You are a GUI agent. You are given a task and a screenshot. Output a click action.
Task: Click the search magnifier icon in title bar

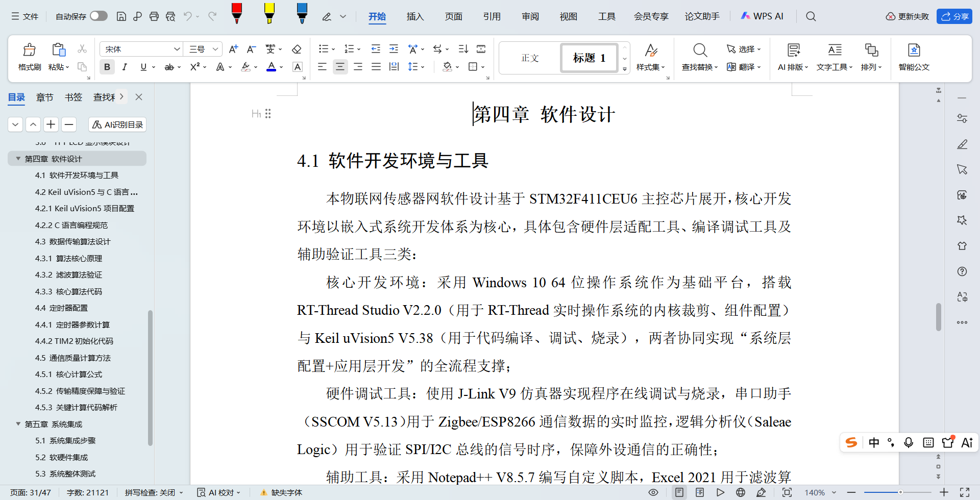(x=811, y=16)
